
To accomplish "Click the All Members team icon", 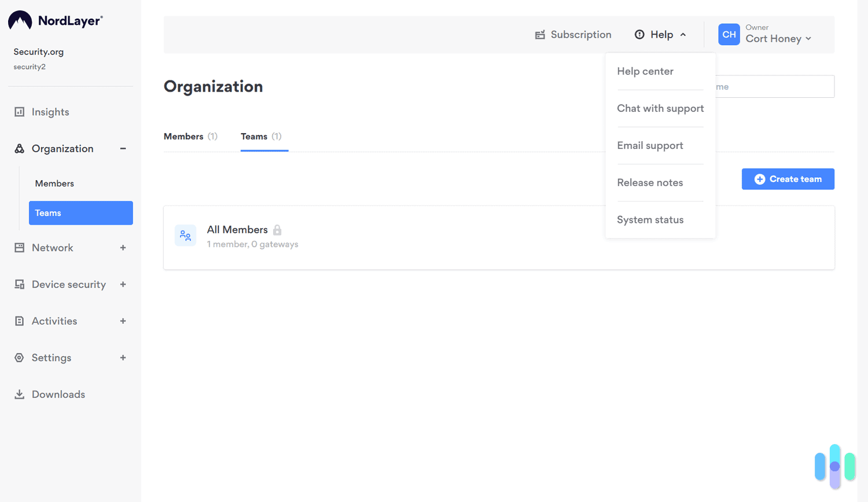I will tap(185, 235).
